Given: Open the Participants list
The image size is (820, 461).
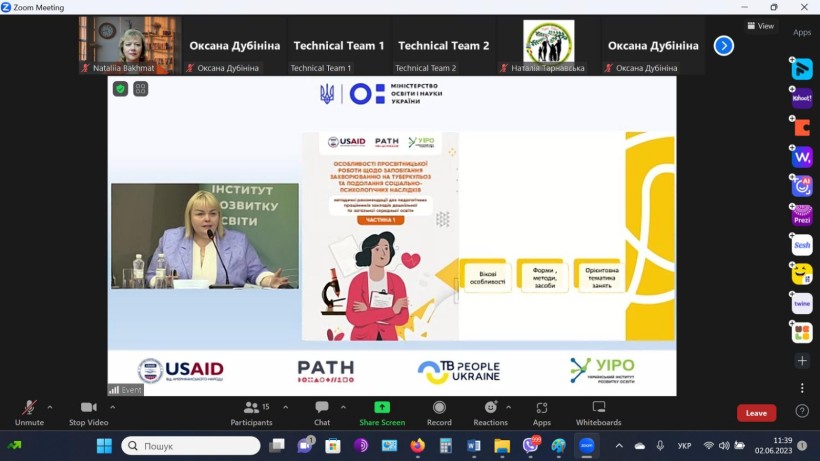Looking at the screenshot, I should [252, 413].
